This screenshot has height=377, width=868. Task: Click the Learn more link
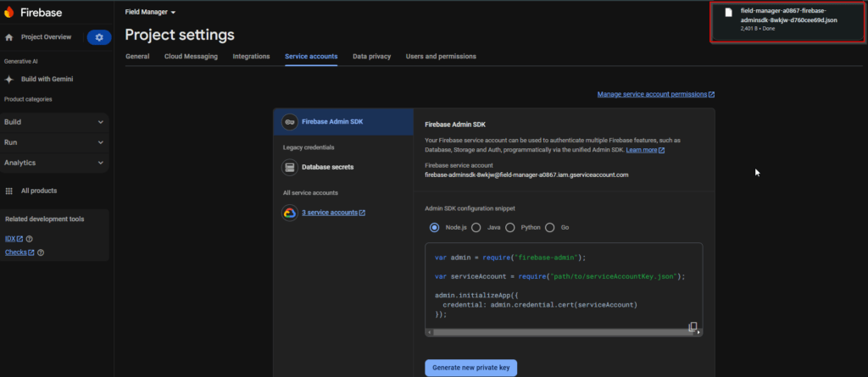pyautogui.click(x=642, y=150)
